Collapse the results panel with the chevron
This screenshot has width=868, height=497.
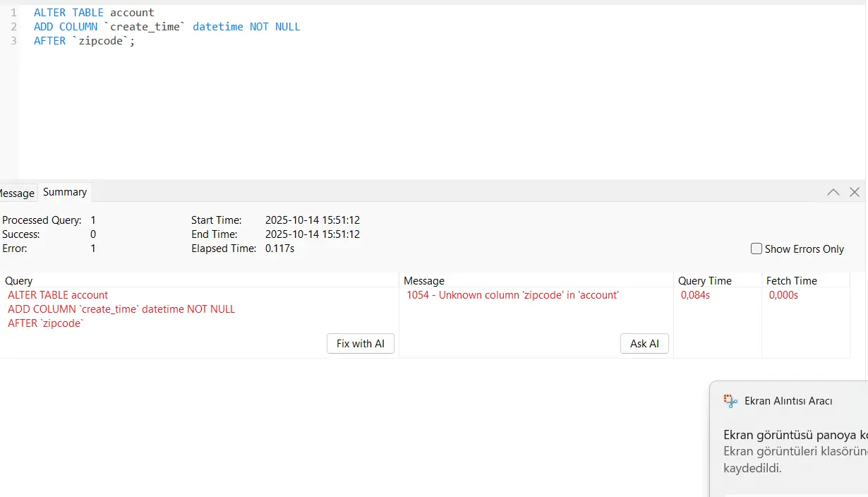pos(833,192)
